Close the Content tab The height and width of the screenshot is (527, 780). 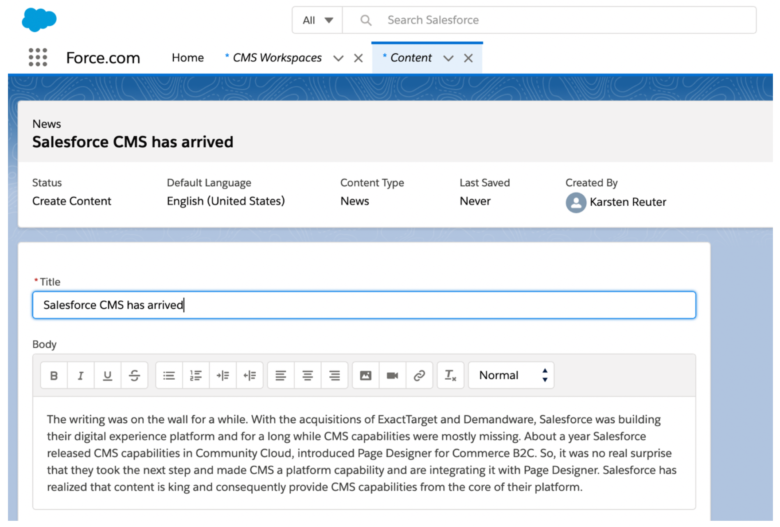(468, 58)
